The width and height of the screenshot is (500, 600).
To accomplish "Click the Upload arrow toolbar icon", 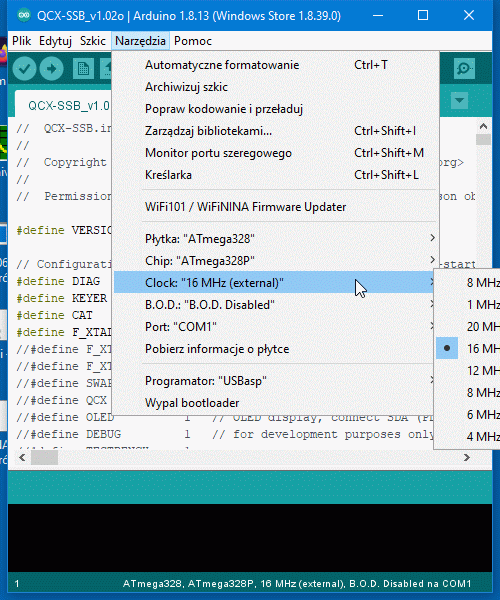I will click(x=52, y=69).
